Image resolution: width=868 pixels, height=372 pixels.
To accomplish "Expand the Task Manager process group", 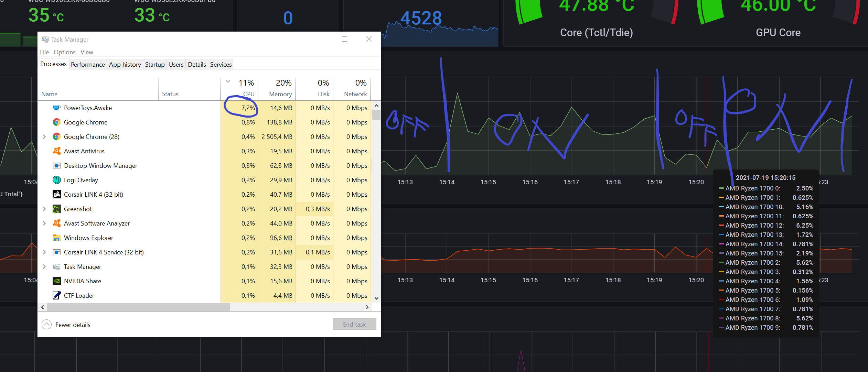I will click(44, 267).
